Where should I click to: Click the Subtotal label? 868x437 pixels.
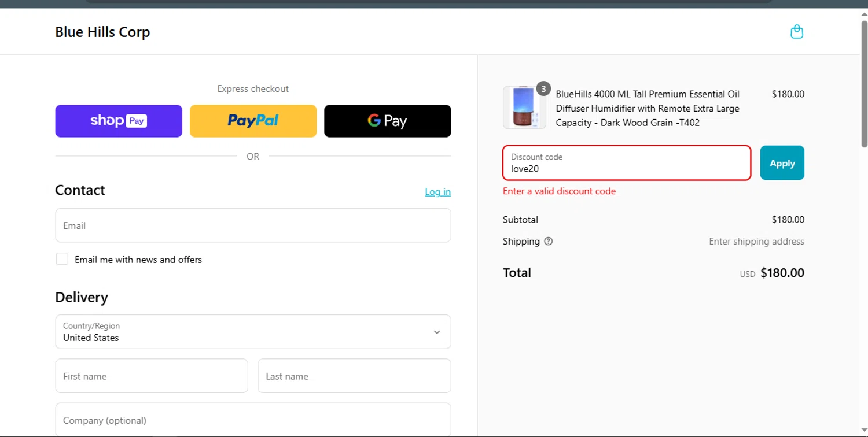520,220
